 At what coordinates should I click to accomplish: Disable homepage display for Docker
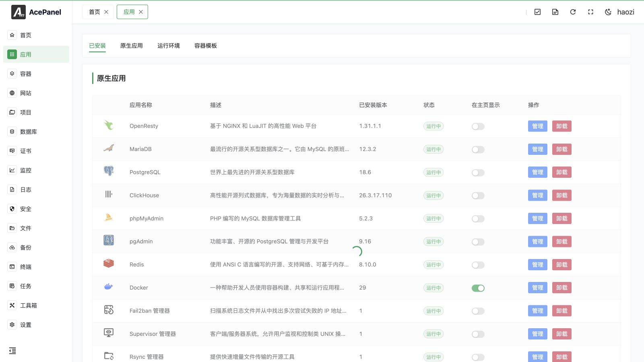tap(478, 288)
